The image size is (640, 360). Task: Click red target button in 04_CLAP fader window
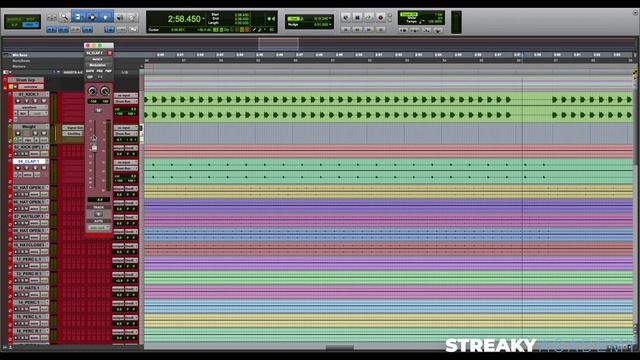click(109, 53)
